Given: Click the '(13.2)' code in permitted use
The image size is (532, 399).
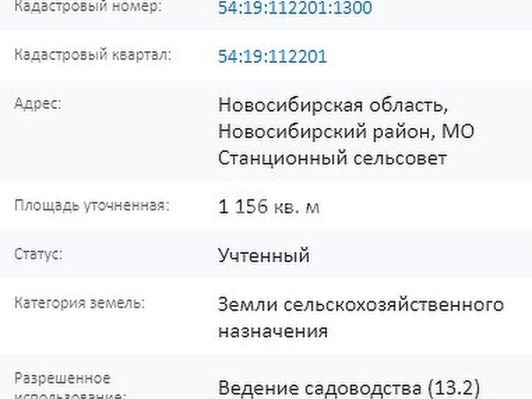Looking at the screenshot, I should (453, 388).
